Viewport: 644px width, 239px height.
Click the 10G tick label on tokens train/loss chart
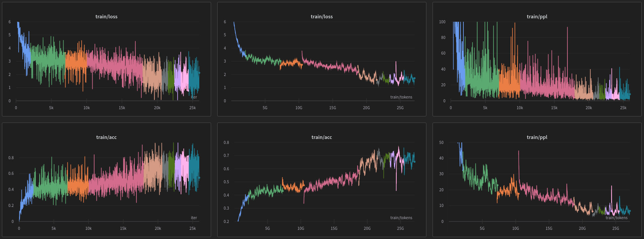[299, 108]
